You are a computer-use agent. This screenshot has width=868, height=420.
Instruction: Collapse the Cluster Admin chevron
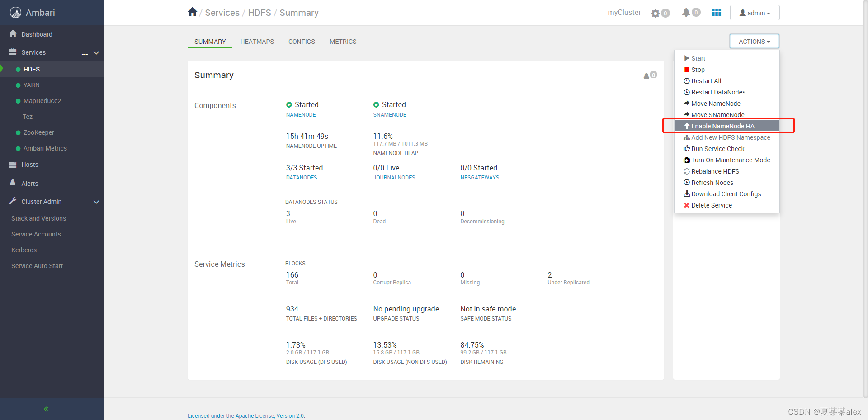(96, 202)
